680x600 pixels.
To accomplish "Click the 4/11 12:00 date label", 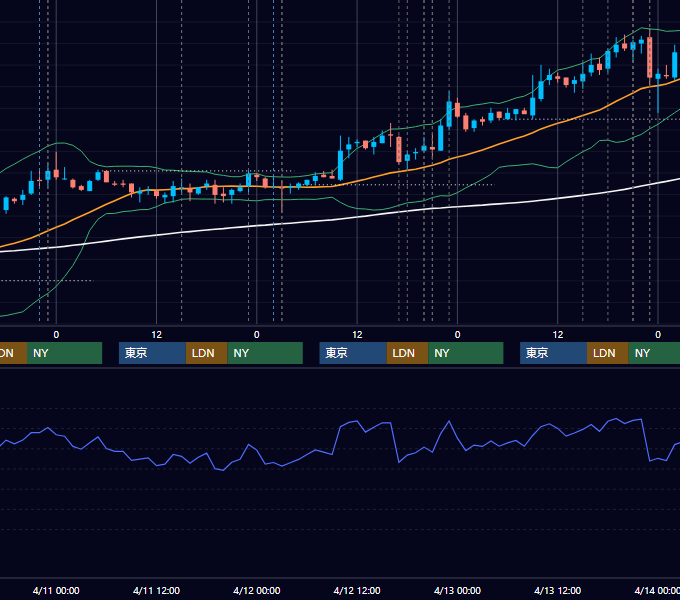I will pos(156,590).
